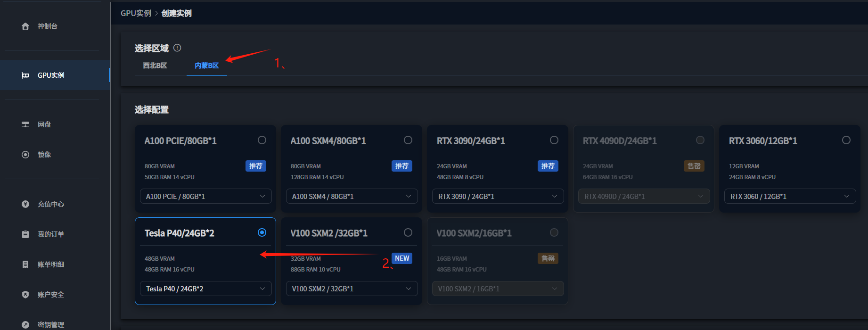Click the NEW badge on V100 SXM2/32GB card
Screen dimensions: 868x330
(402, 258)
